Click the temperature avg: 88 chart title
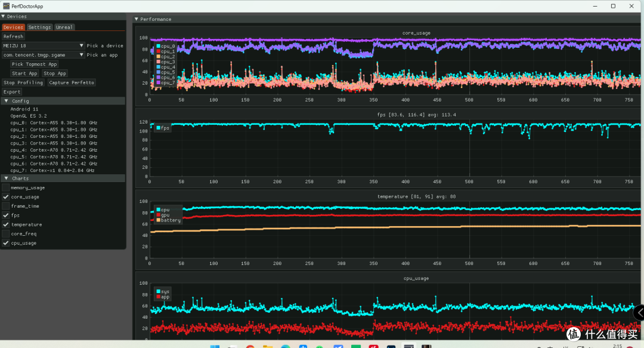Viewport: 644px width, 348px height. point(416,196)
